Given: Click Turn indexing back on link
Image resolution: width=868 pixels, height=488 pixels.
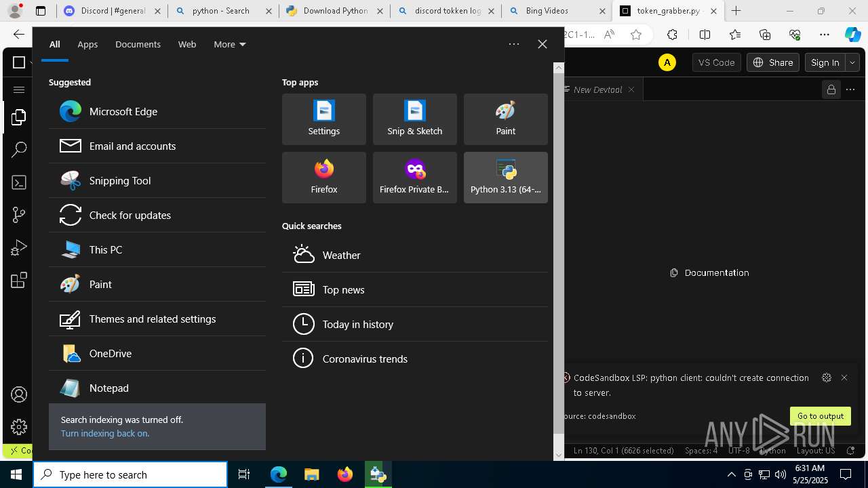Looking at the screenshot, I should point(105,433).
